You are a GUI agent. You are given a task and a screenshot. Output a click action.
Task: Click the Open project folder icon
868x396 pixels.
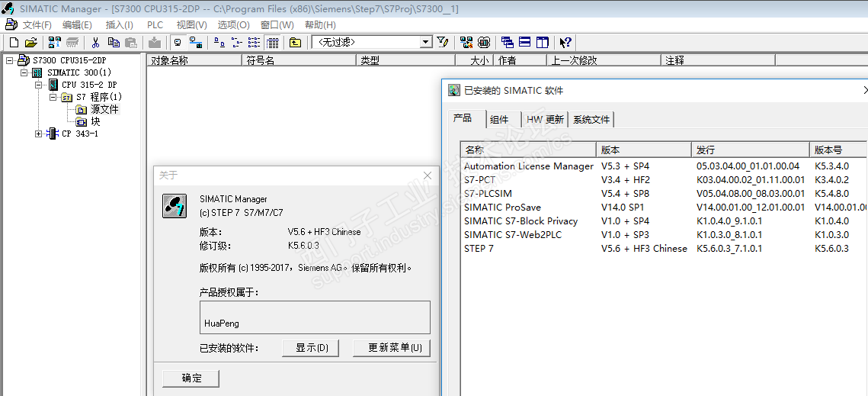point(31,42)
